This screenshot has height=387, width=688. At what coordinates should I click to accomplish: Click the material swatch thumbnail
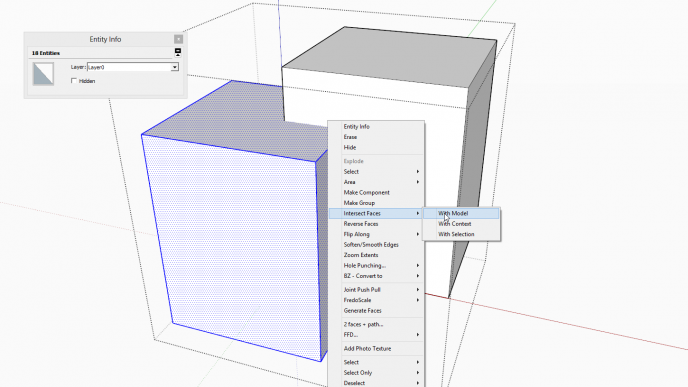[43, 73]
